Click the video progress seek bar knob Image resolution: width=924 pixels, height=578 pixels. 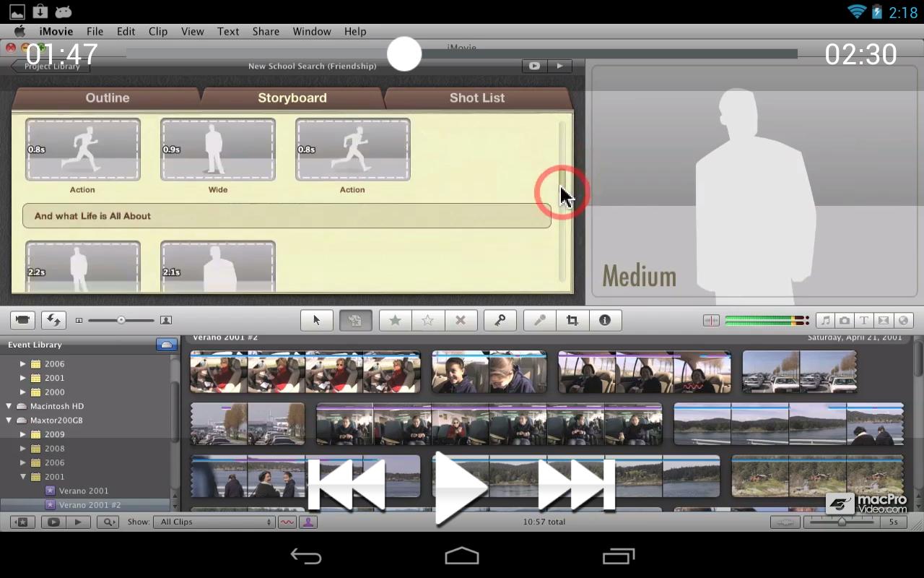pos(404,54)
